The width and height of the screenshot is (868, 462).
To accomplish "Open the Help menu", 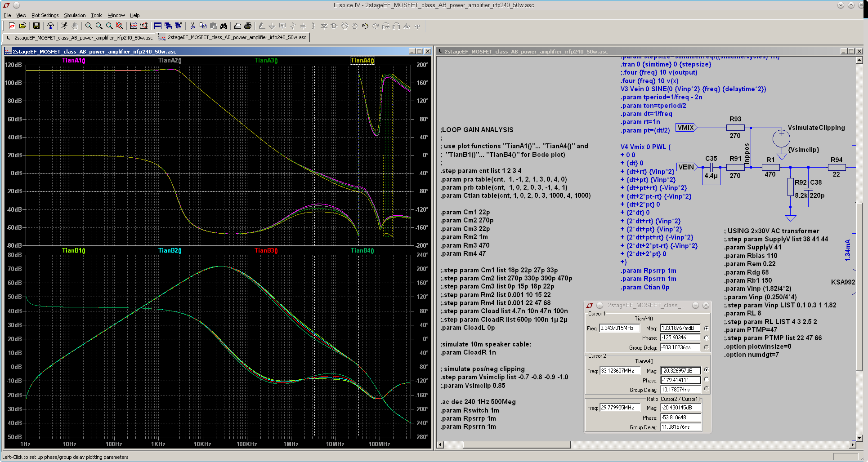I will click(x=135, y=15).
